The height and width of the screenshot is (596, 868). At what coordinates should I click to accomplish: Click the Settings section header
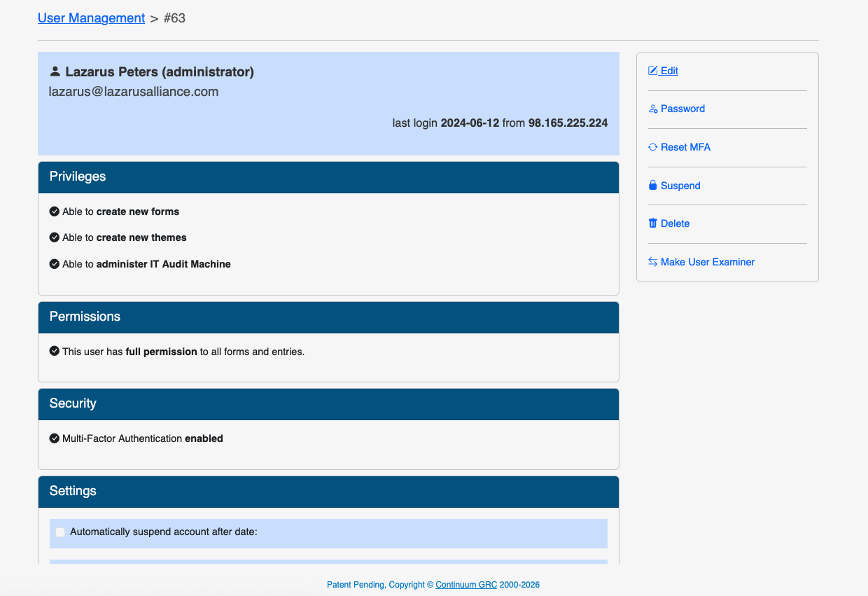[x=328, y=492]
